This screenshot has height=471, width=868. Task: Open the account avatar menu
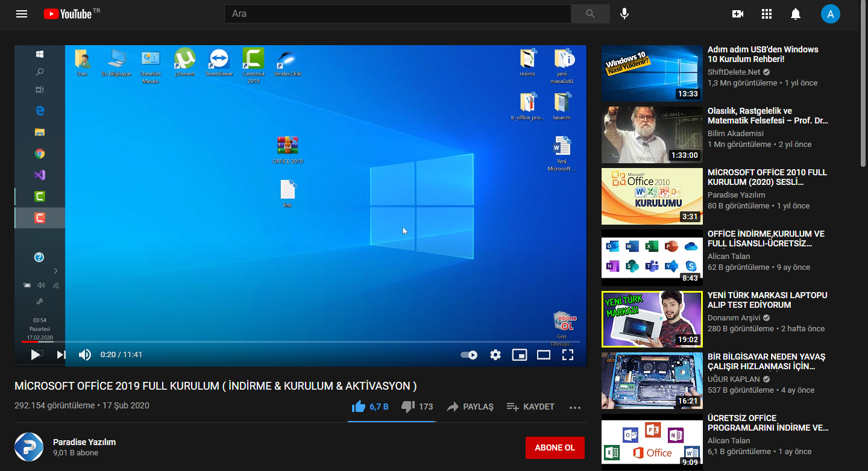830,14
